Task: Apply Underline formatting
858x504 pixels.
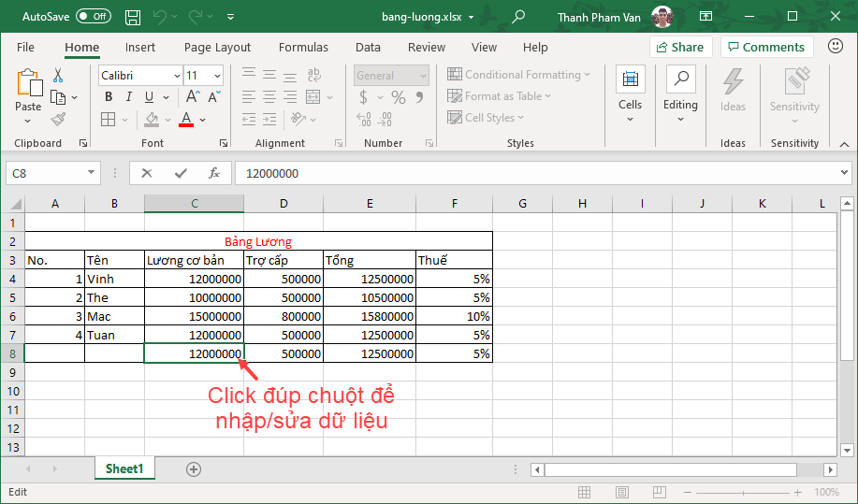Action: (x=149, y=96)
